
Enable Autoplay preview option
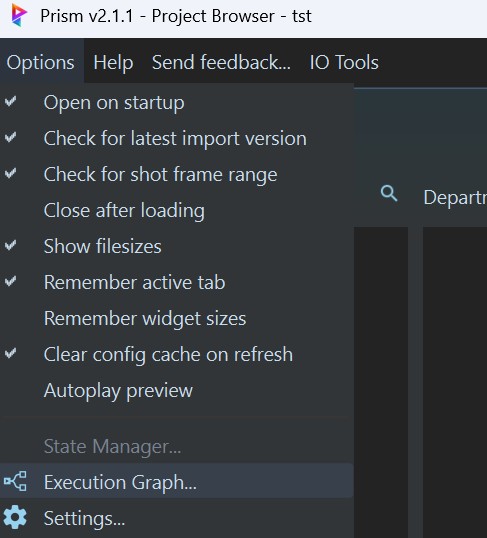tap(177, 390)
